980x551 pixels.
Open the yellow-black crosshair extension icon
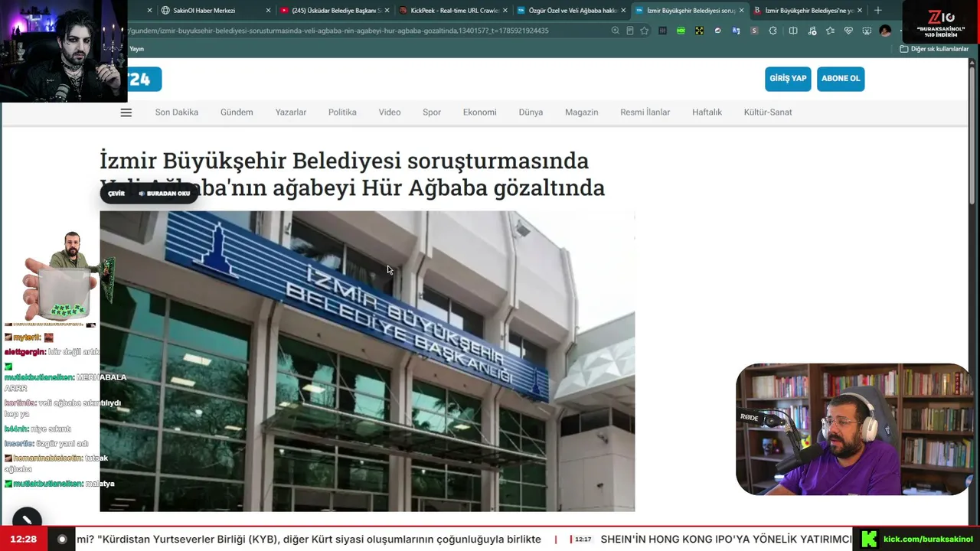click(x=699, y=31)
